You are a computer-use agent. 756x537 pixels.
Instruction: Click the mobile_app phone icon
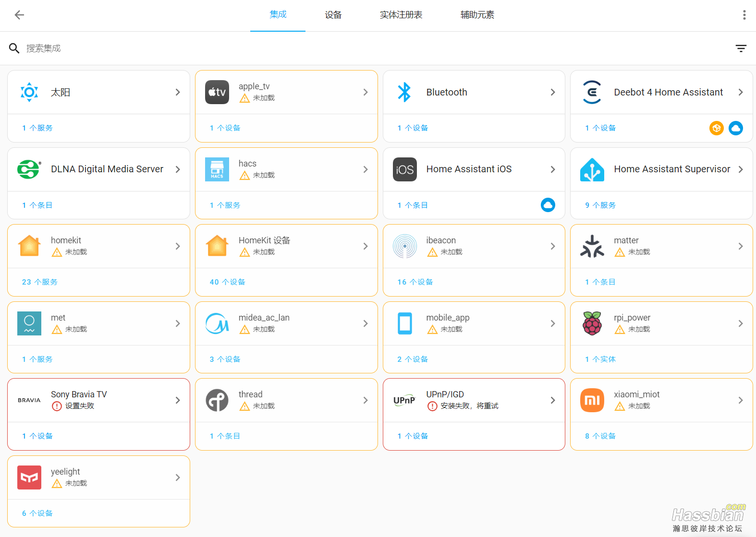click(404, 323)
